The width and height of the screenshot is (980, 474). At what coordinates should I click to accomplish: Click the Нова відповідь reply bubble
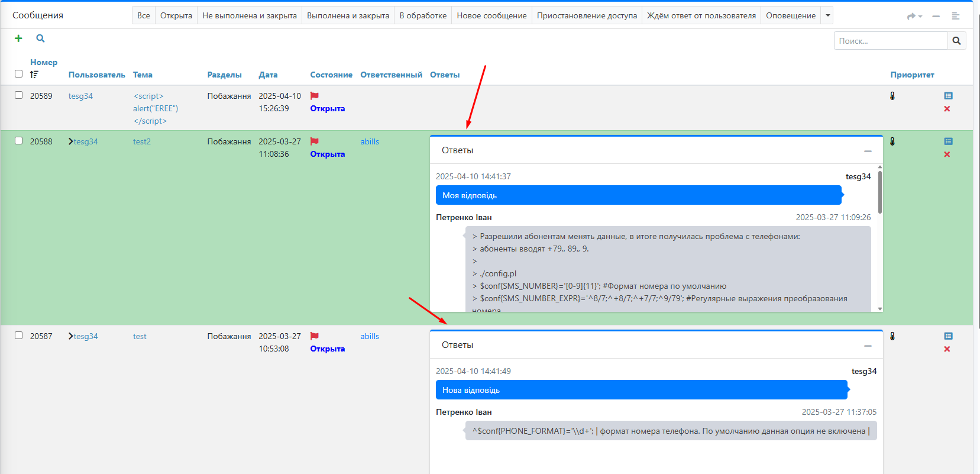(x=642, y=390)
